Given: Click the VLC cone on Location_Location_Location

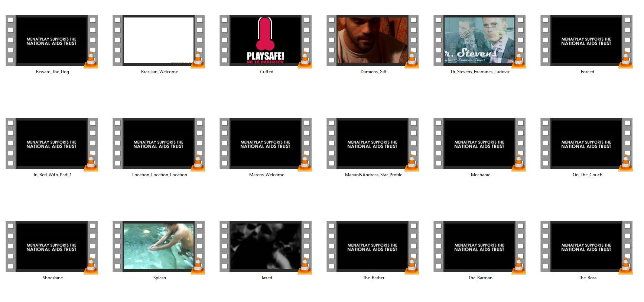Looking at the screenshot, I should coord(198,163).
